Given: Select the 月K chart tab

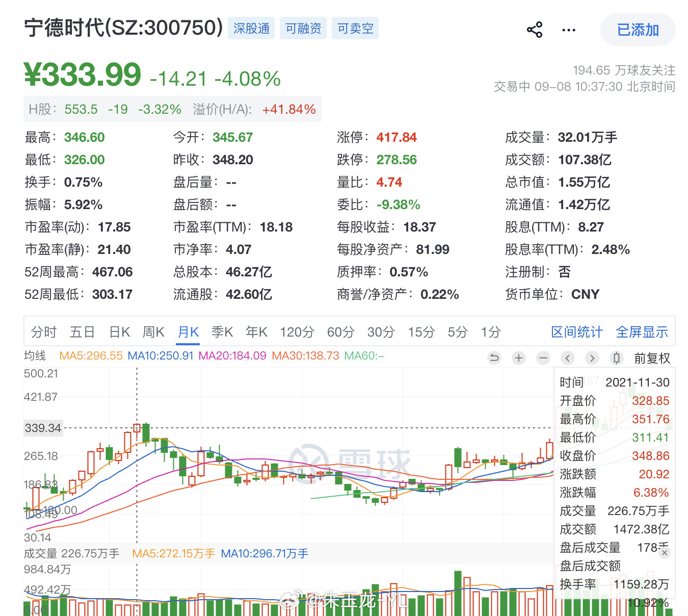Looking at the screenshot, I should click(188, 332).
